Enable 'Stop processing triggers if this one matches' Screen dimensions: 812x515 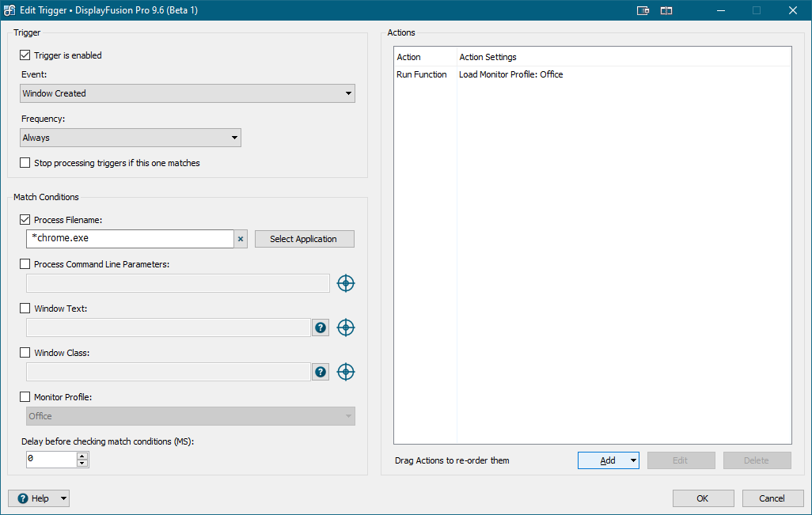[25, 163]
